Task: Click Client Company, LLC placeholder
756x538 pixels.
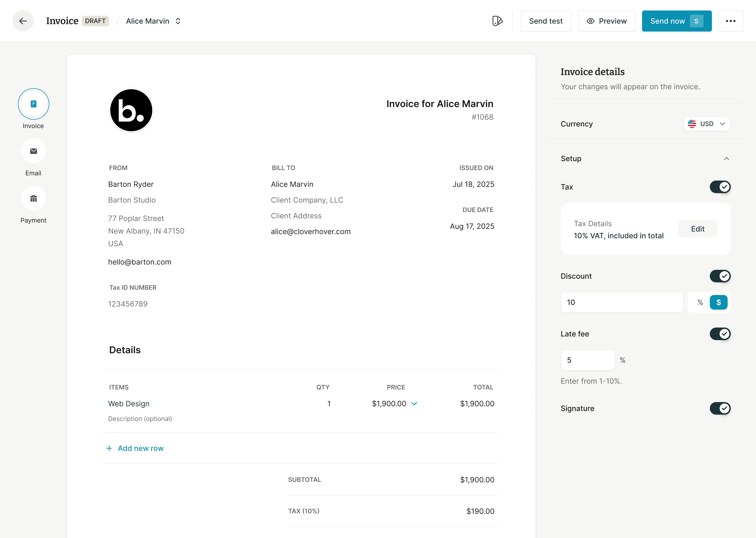Action: tap(307, 200)
